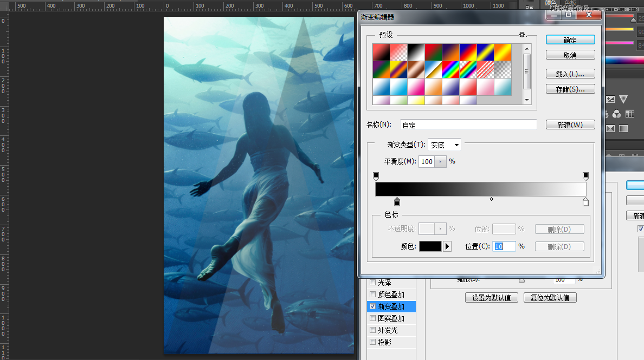Open the color stop arrow picker
The width and height of the screenshot is (644, 360).
pyautogui.click(x=447, y=246)
